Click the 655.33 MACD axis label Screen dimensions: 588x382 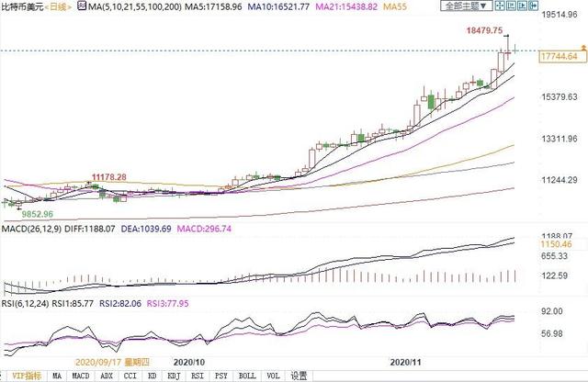555,256
